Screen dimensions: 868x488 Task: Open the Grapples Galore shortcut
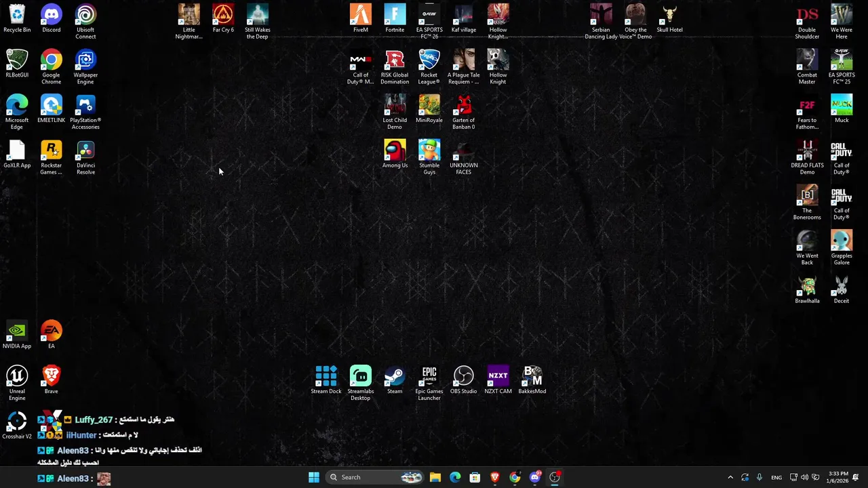[842, 247]
